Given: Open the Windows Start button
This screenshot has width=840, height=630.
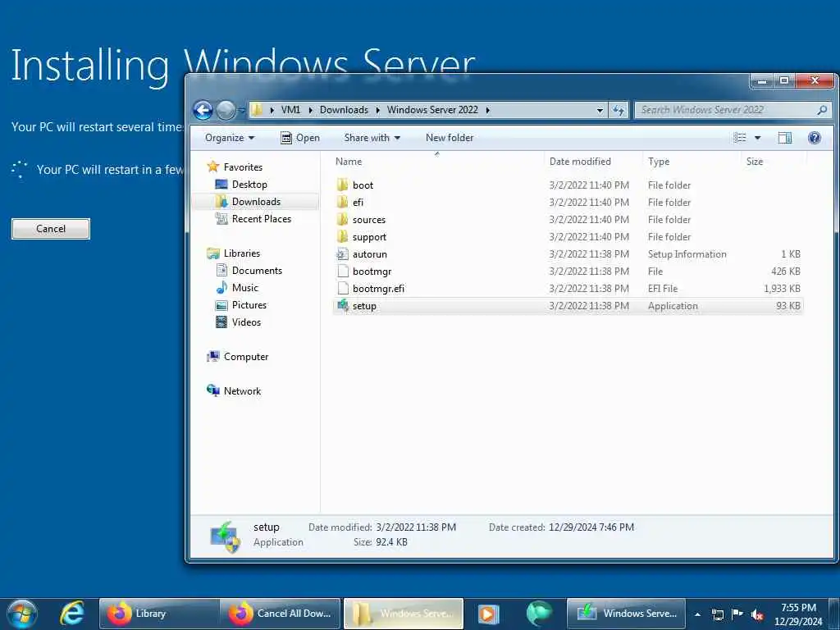Looking at the screenshot, I should click(22, 614).
